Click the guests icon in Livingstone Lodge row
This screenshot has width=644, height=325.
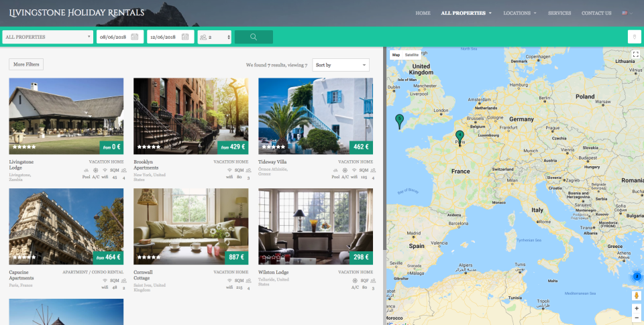123,170
